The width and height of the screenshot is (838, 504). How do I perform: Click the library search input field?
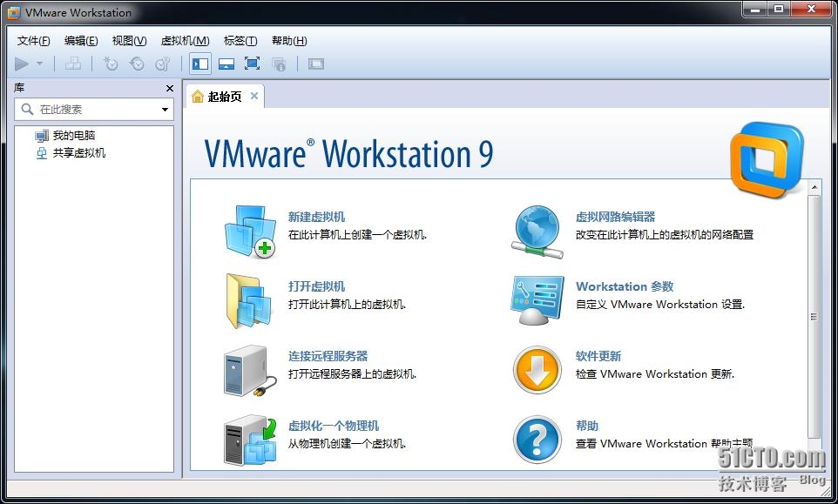94,110
